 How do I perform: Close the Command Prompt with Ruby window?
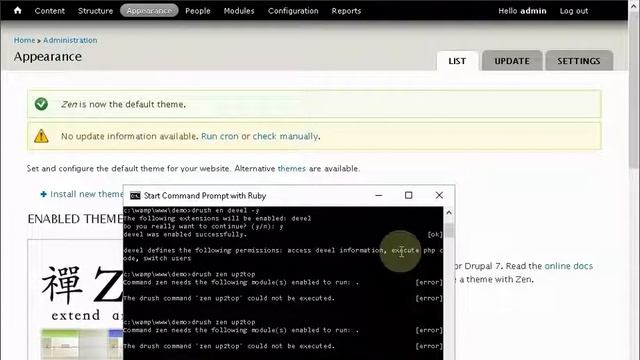pos(439,196)
